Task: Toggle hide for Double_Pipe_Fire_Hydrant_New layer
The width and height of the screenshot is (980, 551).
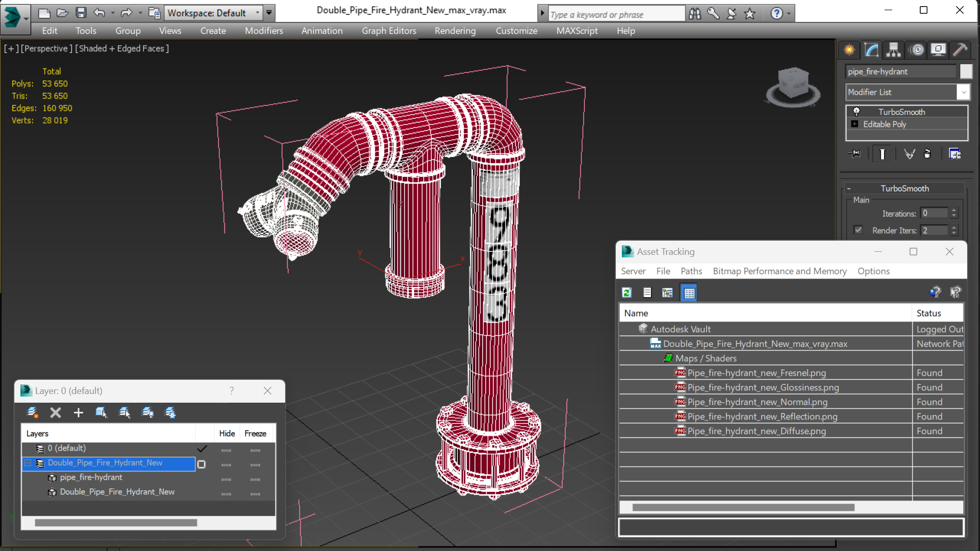Action: pyautogui.click(x=227, y=463)
